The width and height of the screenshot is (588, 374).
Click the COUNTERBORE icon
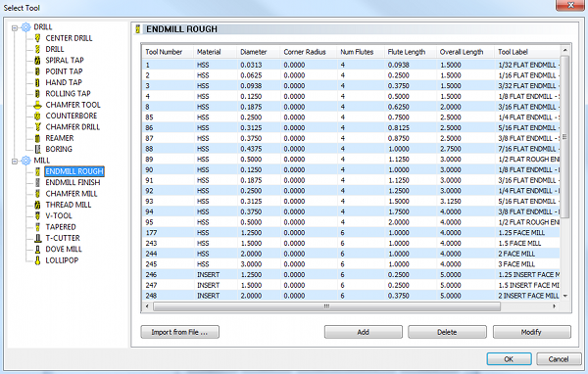pyautogui.click(x=37, y=116)
